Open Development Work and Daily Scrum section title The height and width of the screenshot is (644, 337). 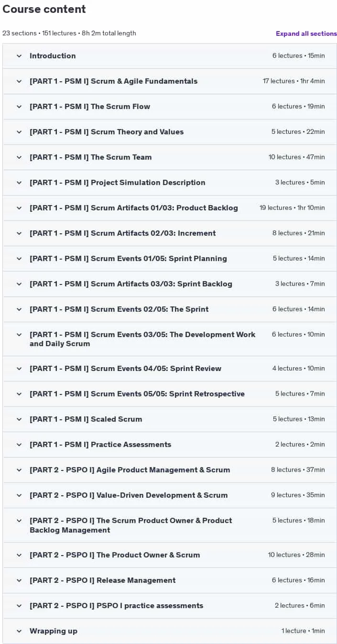point(142,339)
